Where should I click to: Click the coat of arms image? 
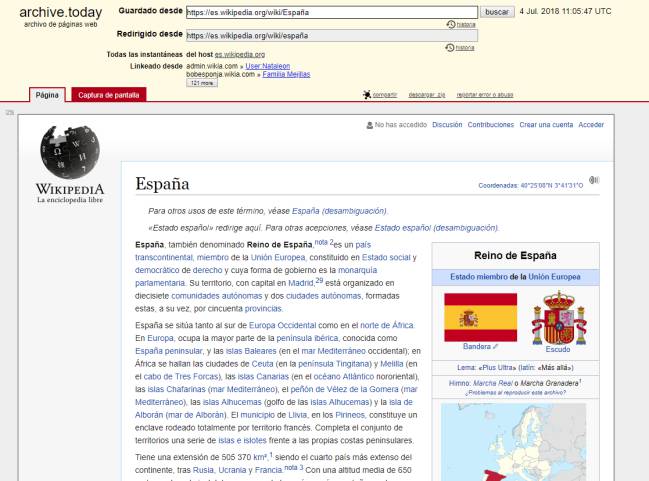click(x=559, y=317)
